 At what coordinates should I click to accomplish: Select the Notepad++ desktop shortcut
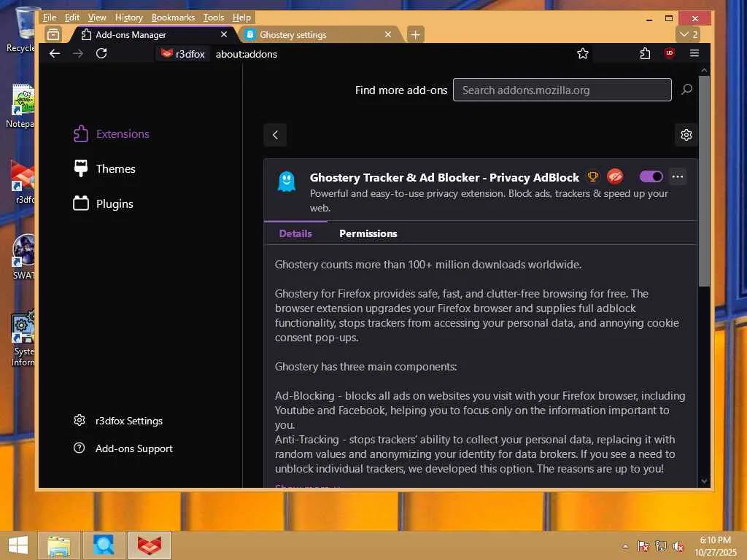[x=20, y=106]
